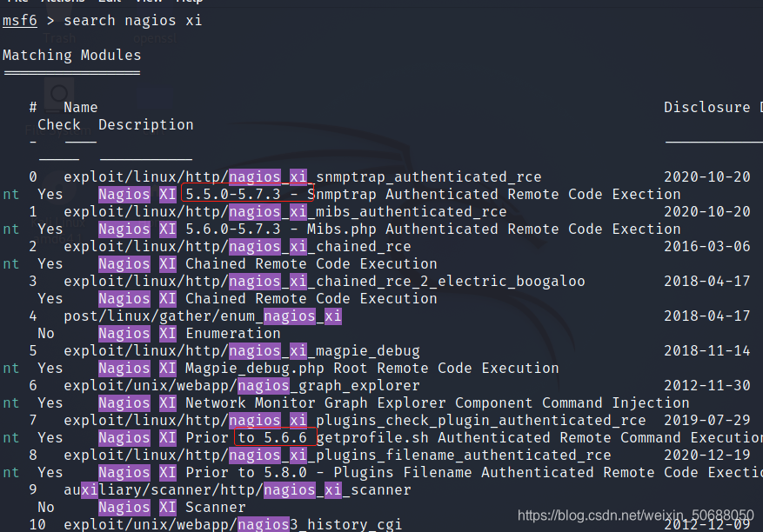The width and height of the screenshot is (763, 532).
Task: Select module number 2 nagios_xi_chained_rce path
Action: click(x=237, y=247)
